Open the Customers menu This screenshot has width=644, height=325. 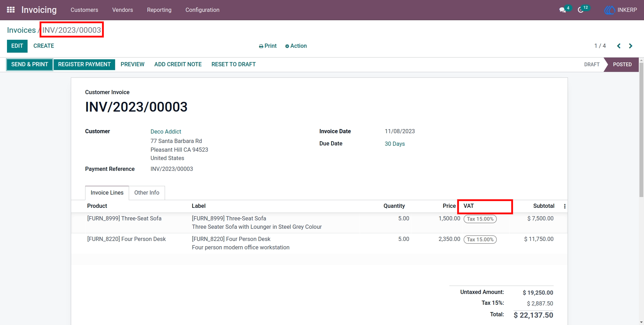84,10
